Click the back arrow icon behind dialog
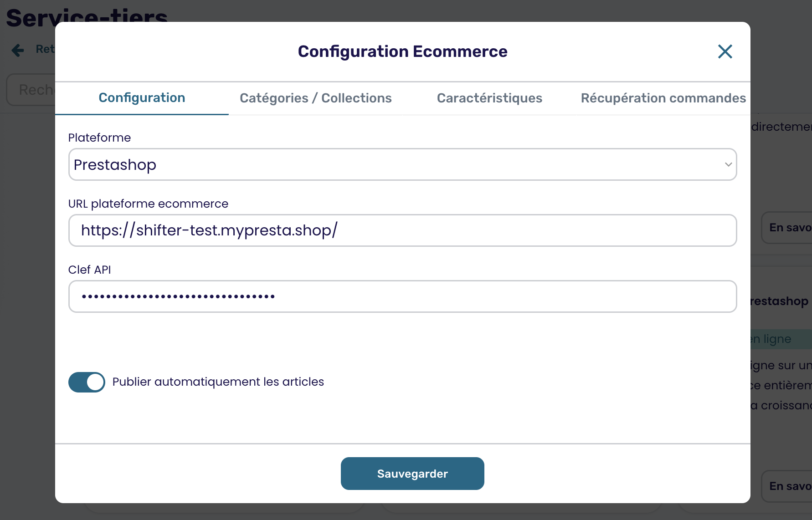Screen dimensions: 812x520 (x=18, y=50)
